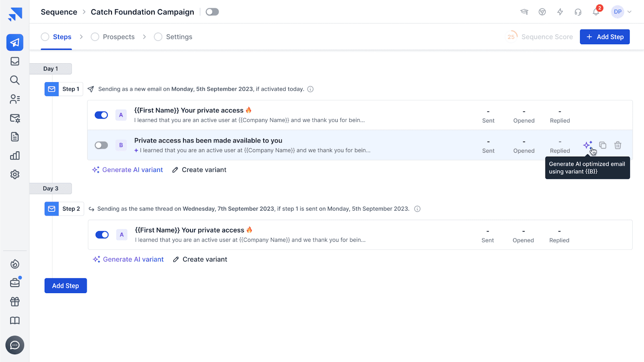Image resolution: width=644 pixels, height=362 pixels.
Task: Click the headset support icon
Action: click(578, 12)
